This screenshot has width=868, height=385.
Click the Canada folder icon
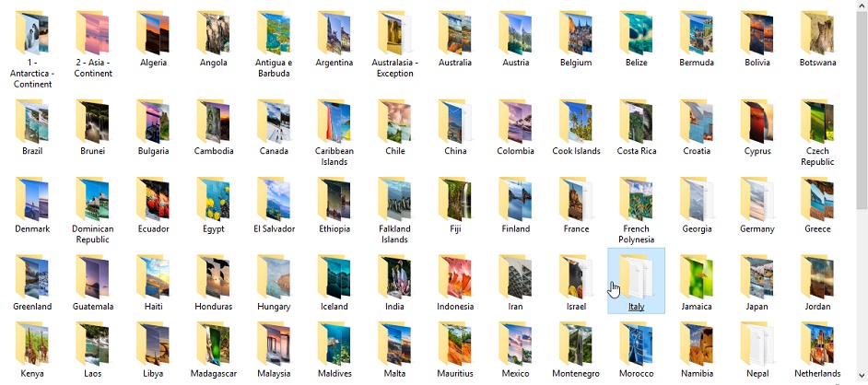point(274,122)
